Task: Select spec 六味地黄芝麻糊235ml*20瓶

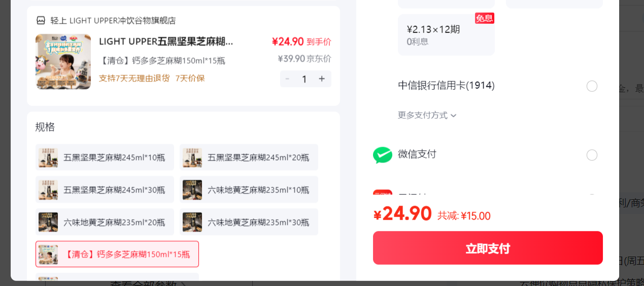Action: click(105, 222)
